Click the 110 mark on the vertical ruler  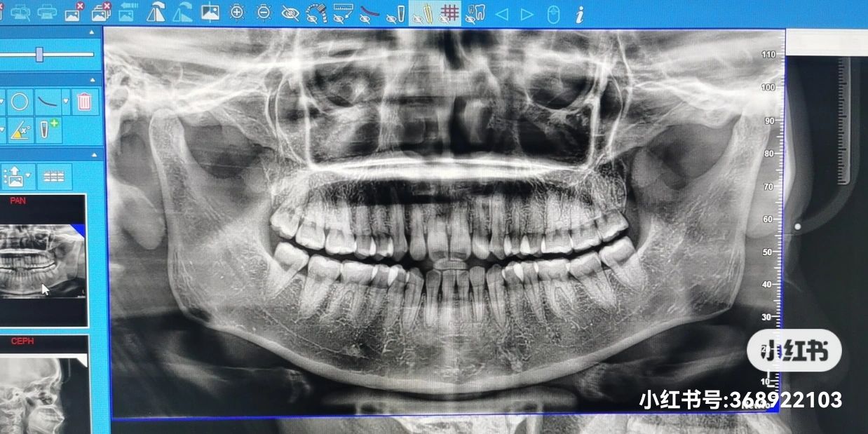(x=768, y=54)
